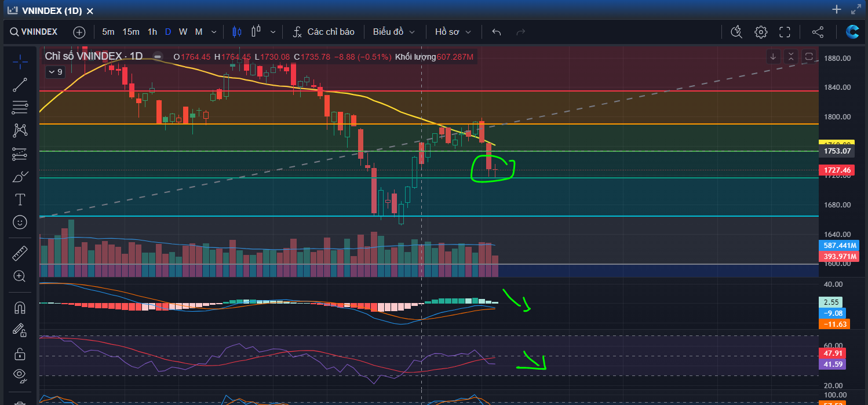
Task: Expand the chart window with arrows icon
Action: (x=855, y=9)
